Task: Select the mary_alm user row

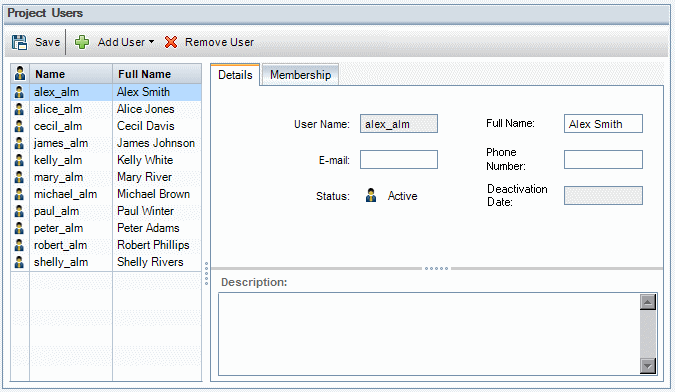Action: (106, 177)
